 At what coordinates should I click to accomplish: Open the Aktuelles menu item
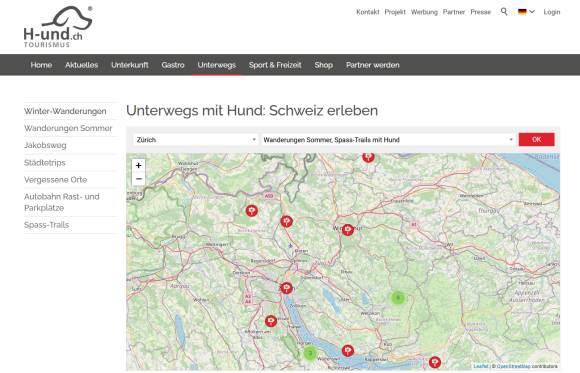(x=81, y=65)
